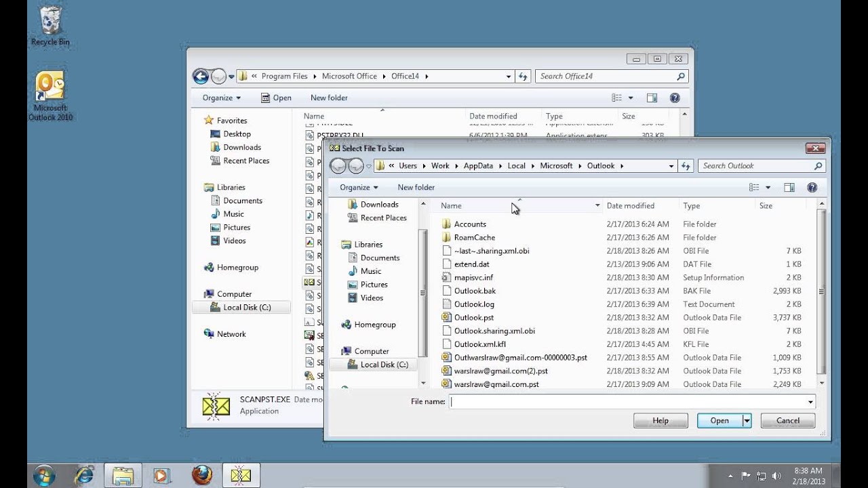Screen dimensions: 868x488
Task: Click Users breadcrumb in dialog path
Action: tap(408, 165)
